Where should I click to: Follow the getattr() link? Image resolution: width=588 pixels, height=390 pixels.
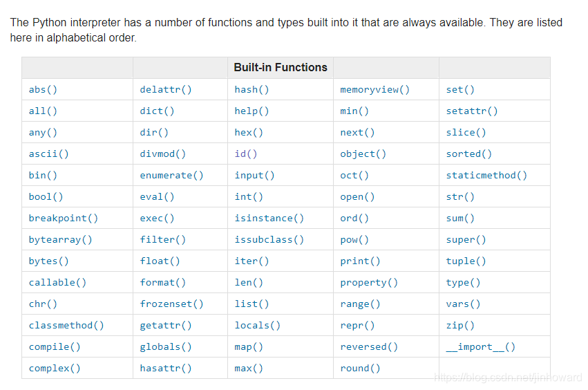point(166,325)
